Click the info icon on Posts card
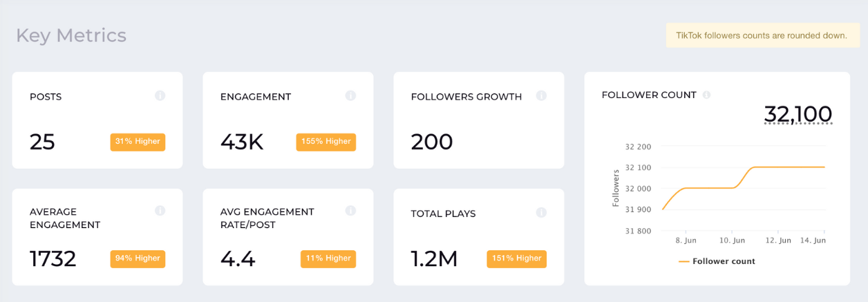 tap(160, 95)
